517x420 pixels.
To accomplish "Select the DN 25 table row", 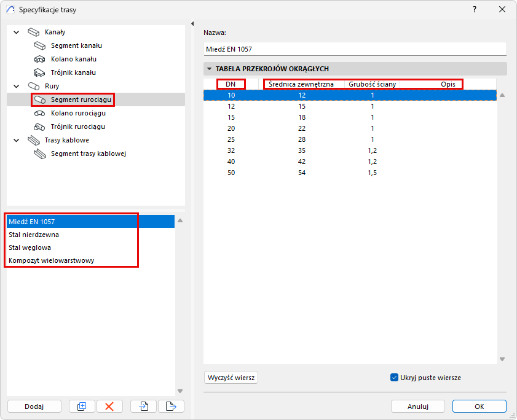I will [x=350, y=139].
